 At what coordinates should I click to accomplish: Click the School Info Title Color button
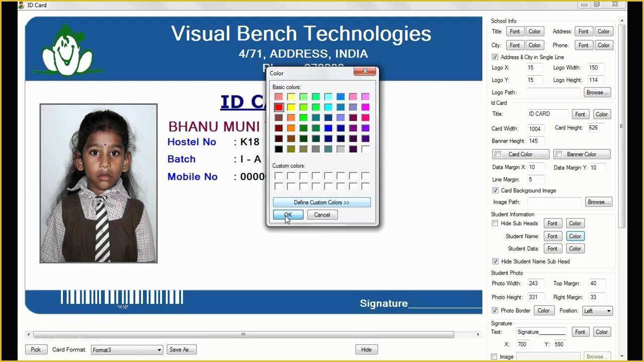click(534, 31)
